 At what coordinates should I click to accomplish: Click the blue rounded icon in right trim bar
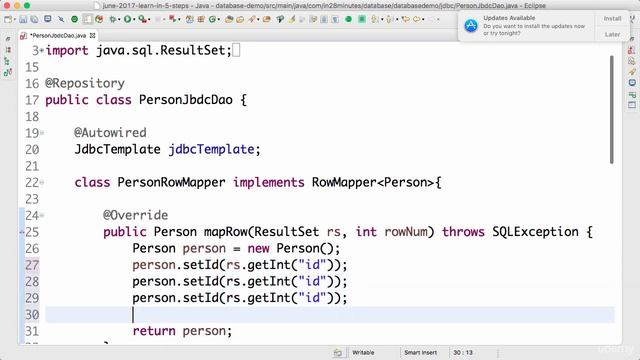click(632, 83)
